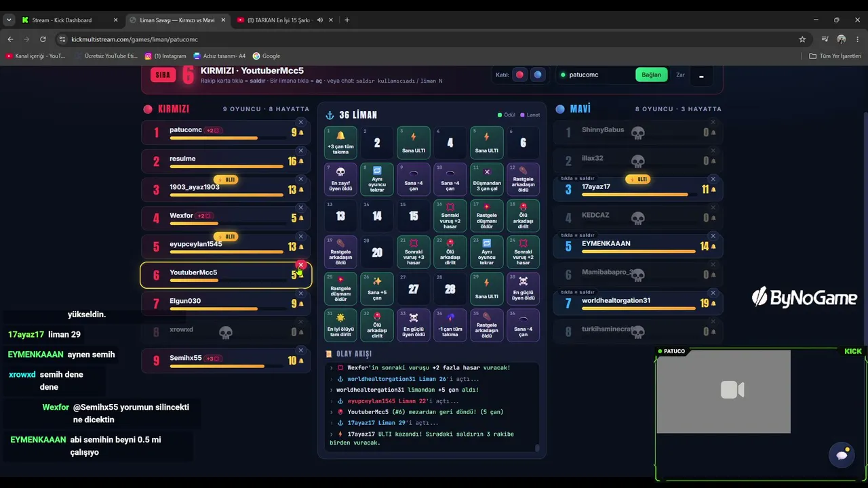This screenshot has height=488, width=868.
Task: Open the browser three-dot menu
Action: pos(858,39)
